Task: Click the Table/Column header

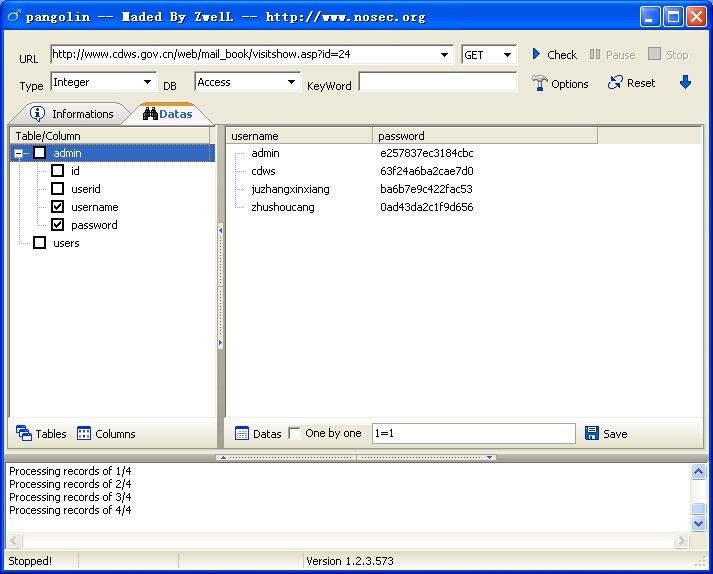Action: tap(110, 136)
